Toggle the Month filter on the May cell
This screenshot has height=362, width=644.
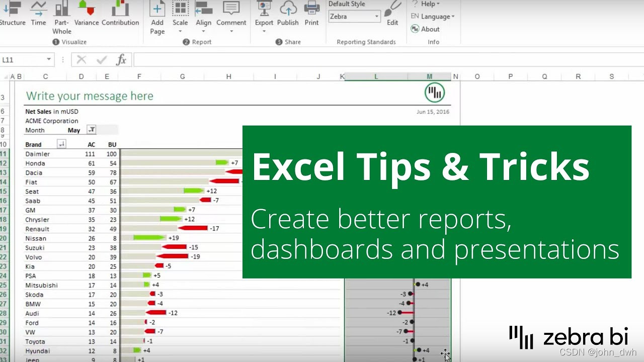point(92,130)
